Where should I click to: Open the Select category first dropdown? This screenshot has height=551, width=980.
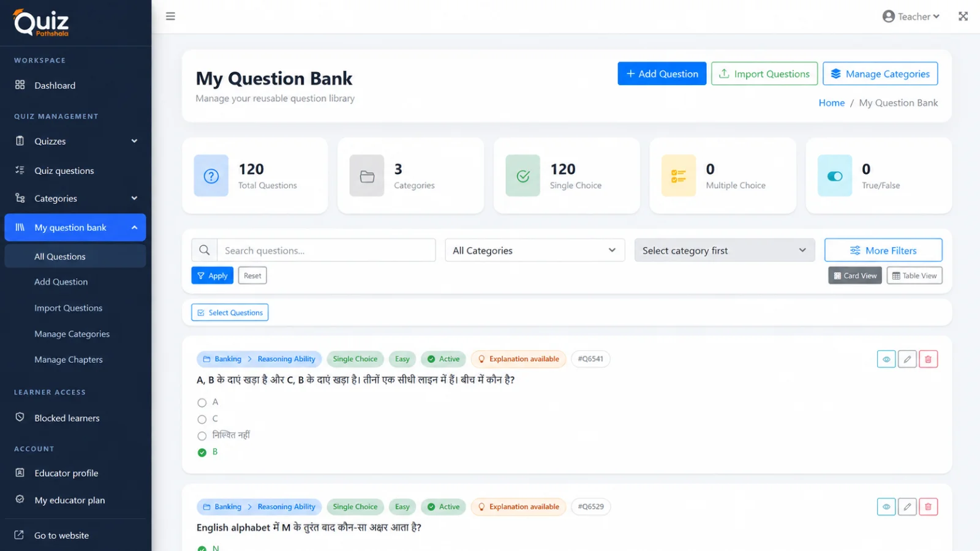click(x=725, y=250)
